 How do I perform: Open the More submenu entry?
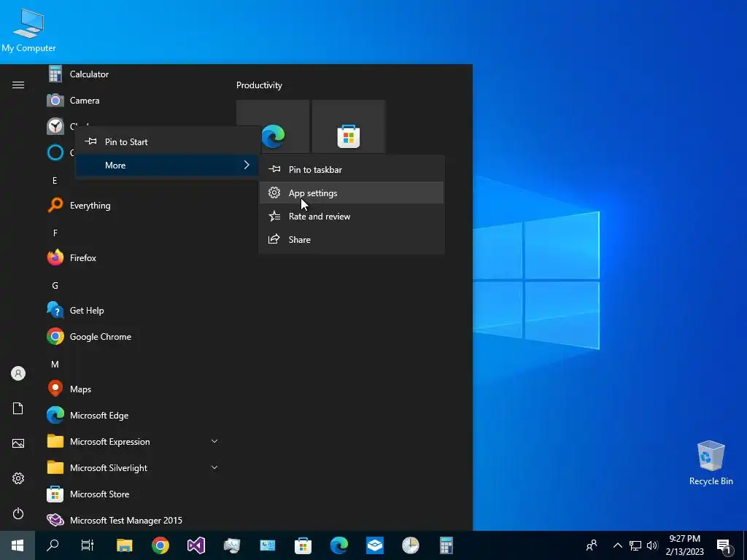(x=167, y=166)
